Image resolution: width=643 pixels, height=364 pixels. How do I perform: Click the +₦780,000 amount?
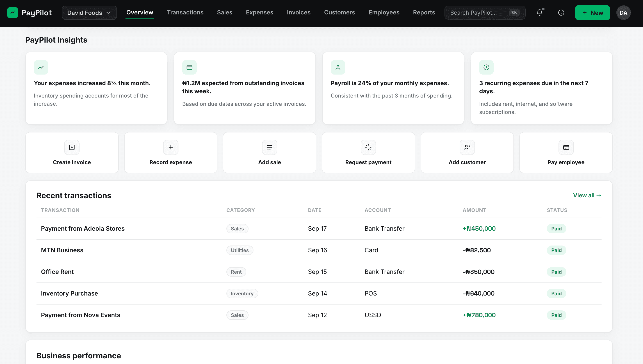pyautogui.click(x=479, y=315)
